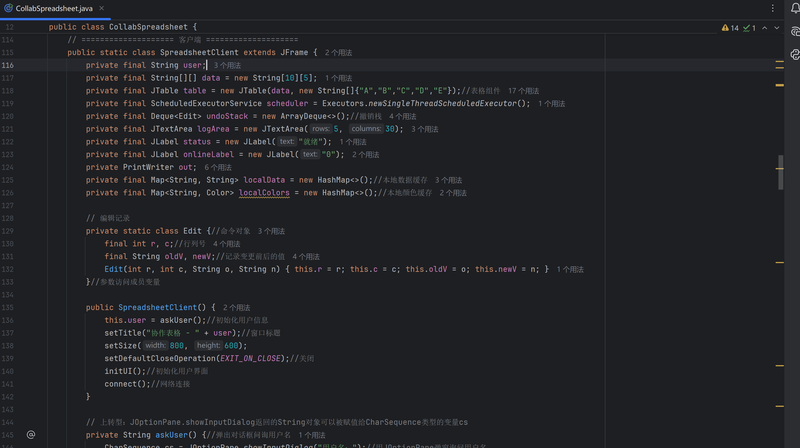Open the AI Assistant spiral icon in sidebar
Image resolution: width=800 pixels, height=448 pixels.
[794, 32]
